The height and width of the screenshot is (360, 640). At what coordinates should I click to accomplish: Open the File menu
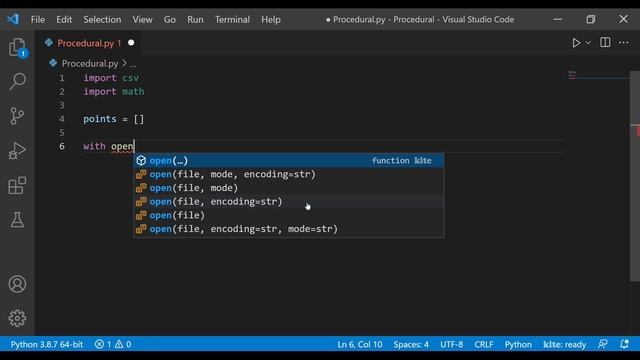[x=38, y=20]
